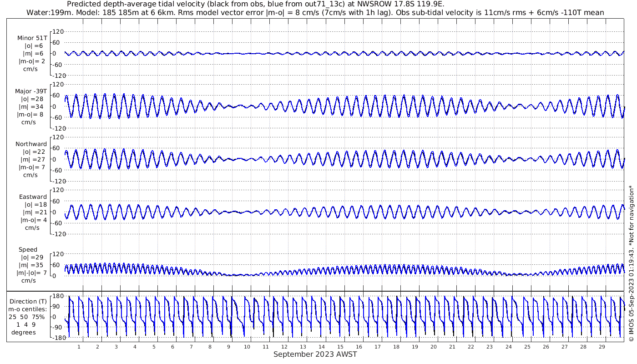
Task: Click the 'Speed' panel label
Action: click(28, 250)
